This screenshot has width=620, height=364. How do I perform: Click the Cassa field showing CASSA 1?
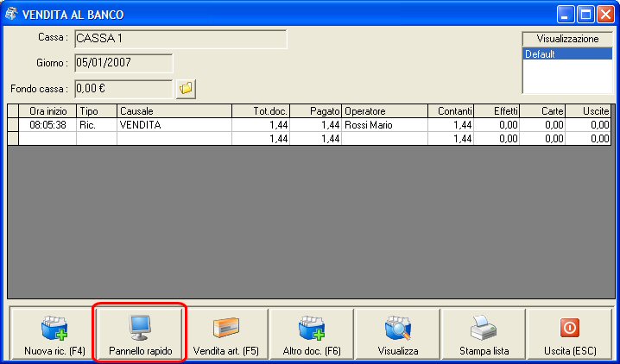180,39
